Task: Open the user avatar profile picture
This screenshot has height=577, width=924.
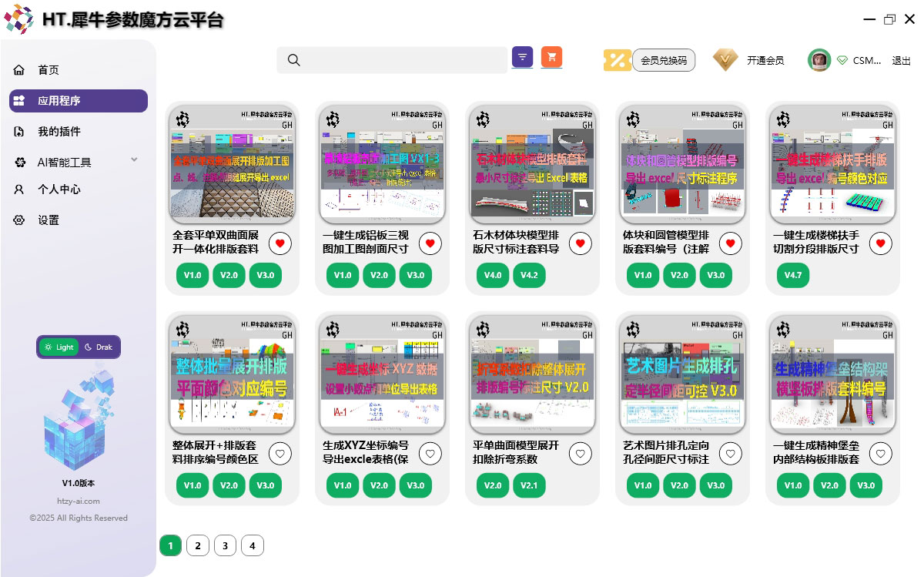Action: pos(819,60)
